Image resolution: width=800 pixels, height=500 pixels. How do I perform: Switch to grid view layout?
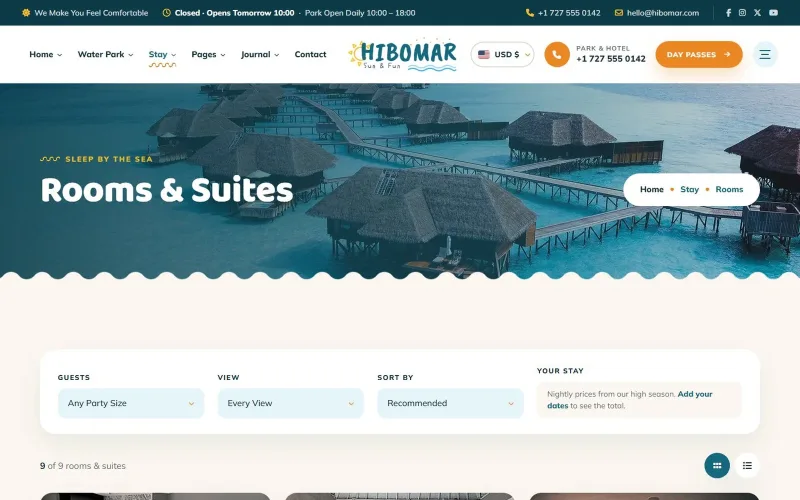717,465
